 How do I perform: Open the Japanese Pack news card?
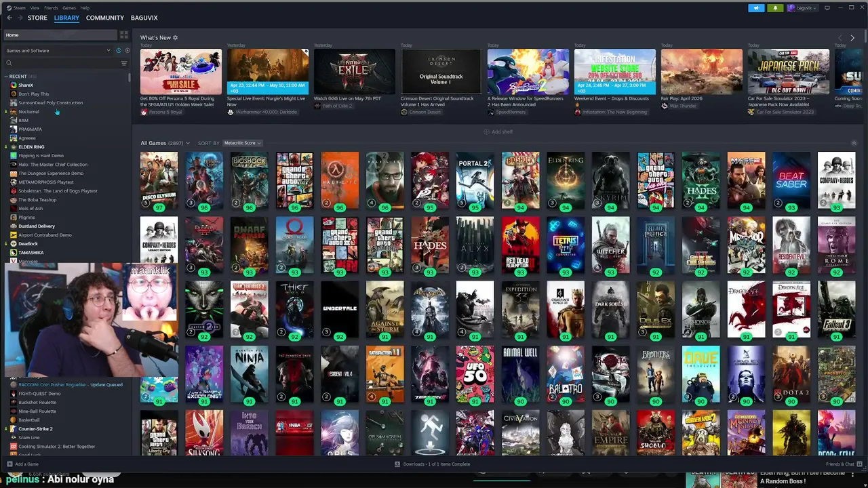coord(788,71)
